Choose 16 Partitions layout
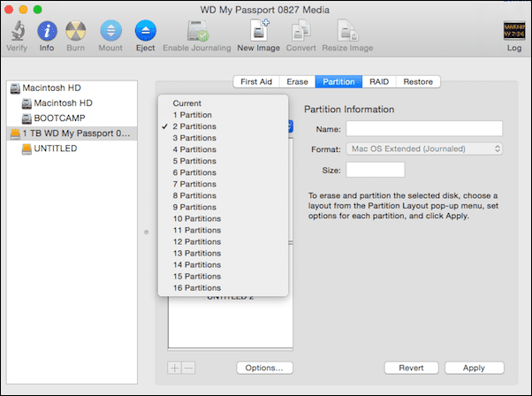 click(x=224, y=288)
